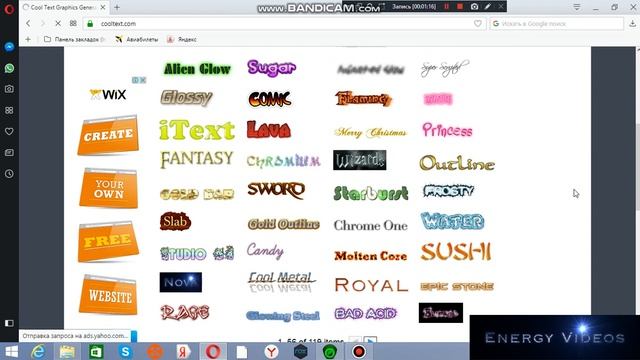
Task: Stop page loading with the X button
Action: [x=58, y=24]
